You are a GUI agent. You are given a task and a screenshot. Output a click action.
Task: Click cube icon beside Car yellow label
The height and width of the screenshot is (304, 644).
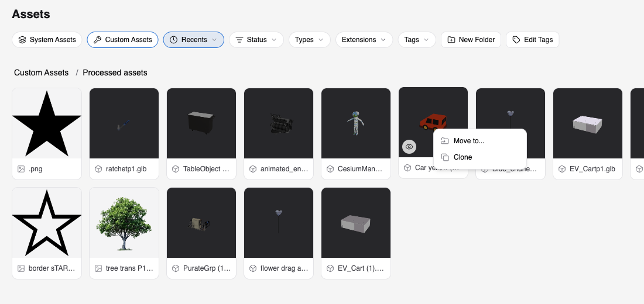coord(407,168)
